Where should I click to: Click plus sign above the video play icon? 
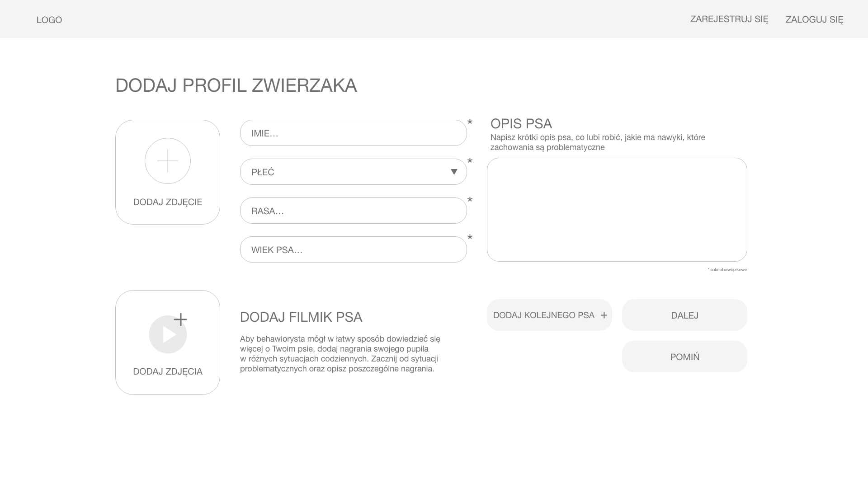point(180,319)
